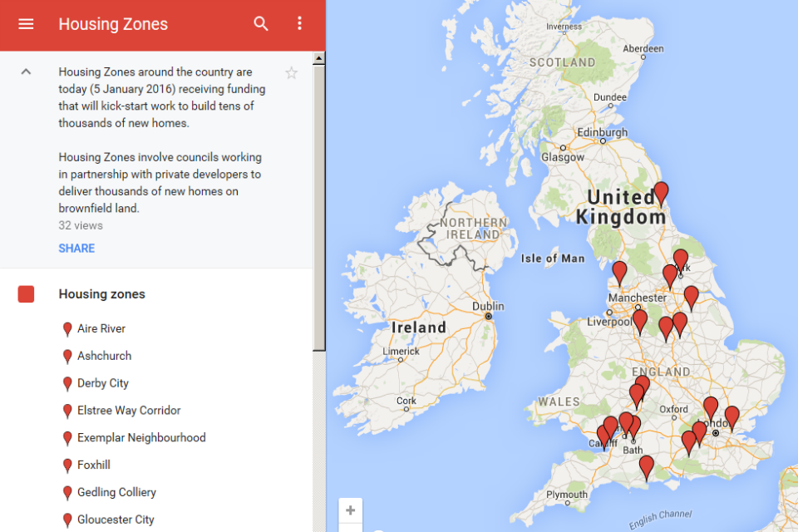Star this Housing Zones map
This screenshot has width=798, height=532.
pyautogui.click(x=291, y=73)
